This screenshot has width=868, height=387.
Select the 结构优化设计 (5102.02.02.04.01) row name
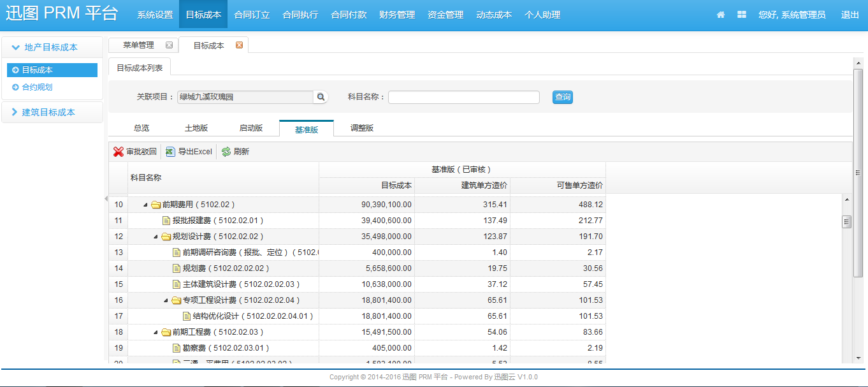tap(253, 316)
